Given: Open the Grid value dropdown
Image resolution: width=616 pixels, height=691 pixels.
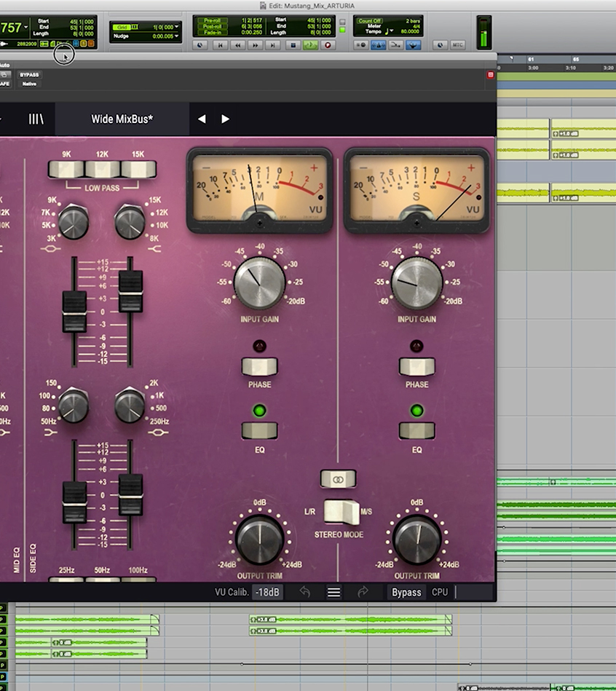Looking at the screenshot, I should (177, 27).
